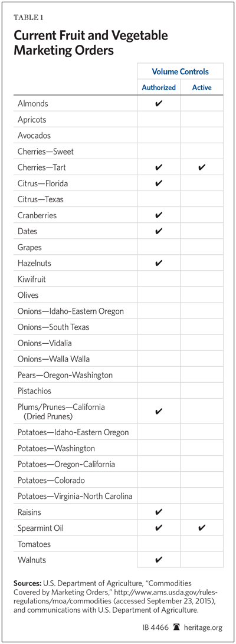Image resolution: width=236 pixels, height=644 pixels.
Task: Click the Hazelnuts Authorized checkmark
Action: point(159,263)
